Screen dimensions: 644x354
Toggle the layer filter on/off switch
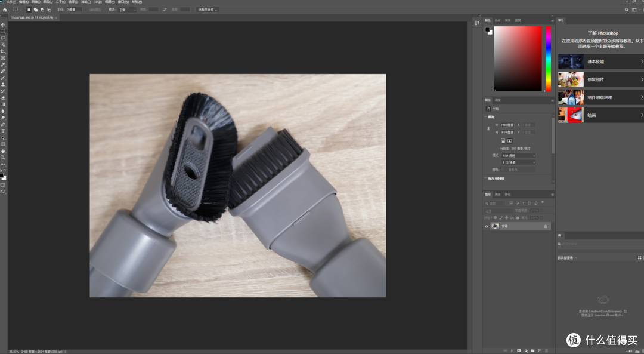click(x=542, y=202)
